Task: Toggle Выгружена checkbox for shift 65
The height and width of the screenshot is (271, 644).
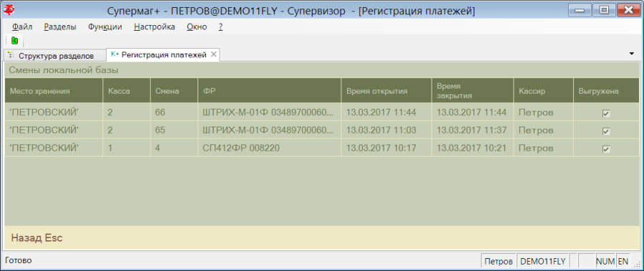Action: 606,132
